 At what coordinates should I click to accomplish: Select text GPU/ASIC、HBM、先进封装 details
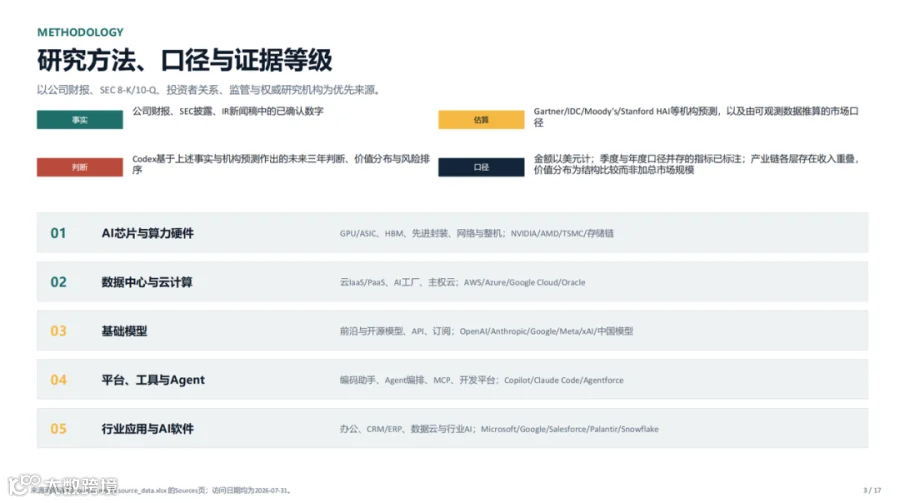pyautogui.click(x=476, y=233)
